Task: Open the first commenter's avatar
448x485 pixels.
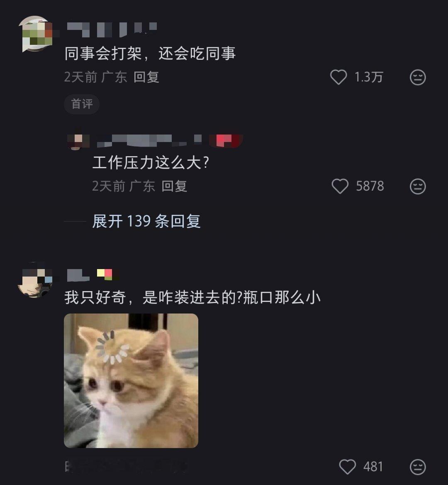Action: pos(36,34)
